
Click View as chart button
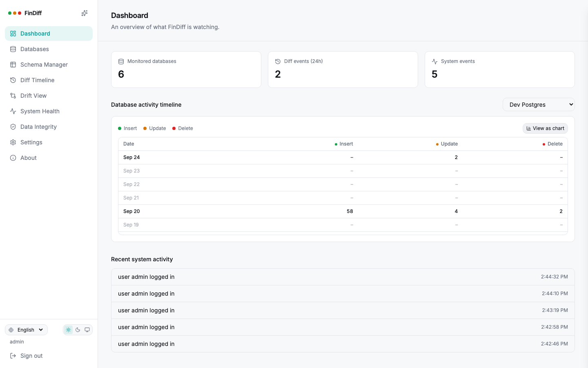coord(545,128)
